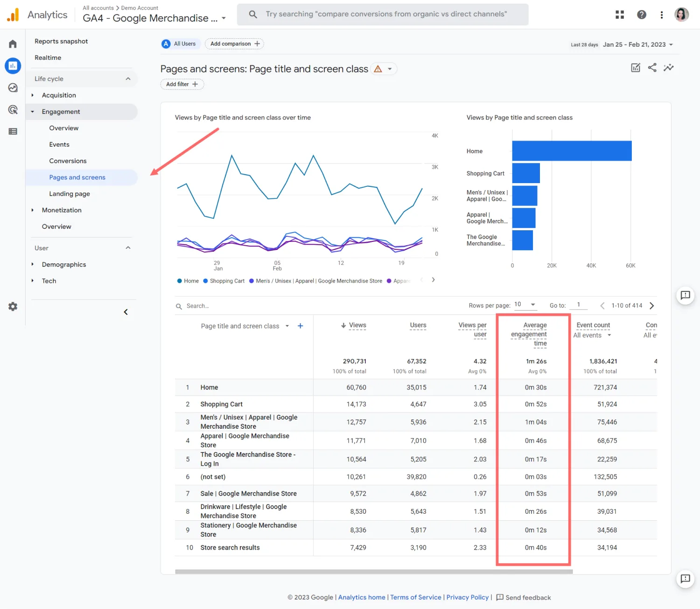Image resolution: width=700 pixels, height=609 pixels.
Task: Collapse the Life cycle section
Action: [x=128, y=79]
